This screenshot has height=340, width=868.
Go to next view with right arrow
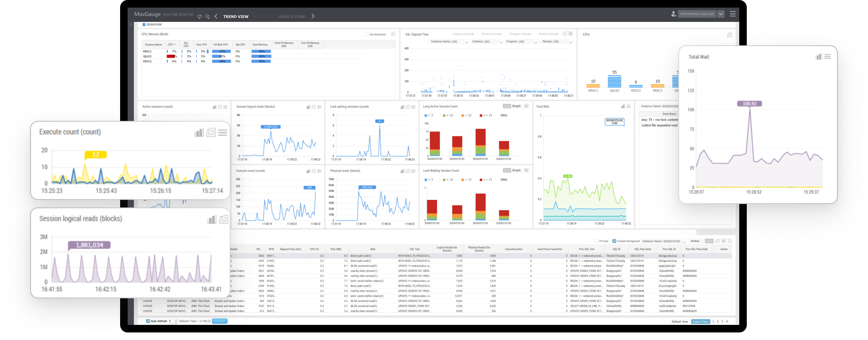(313, 16)
